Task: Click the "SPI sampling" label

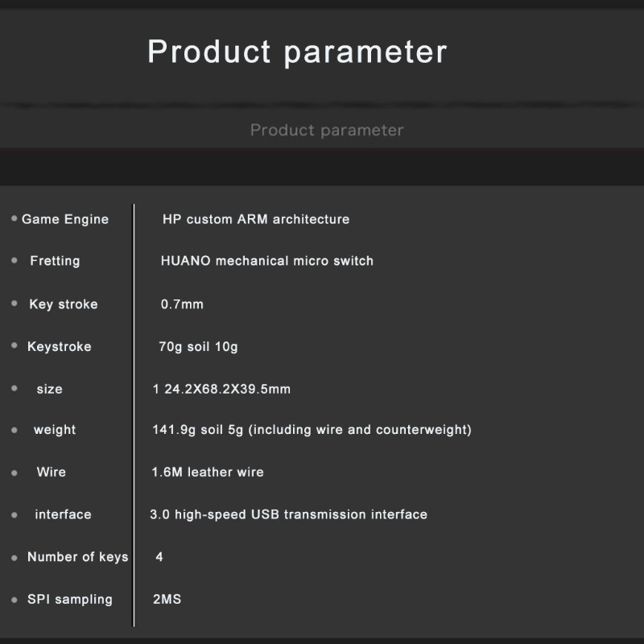Action: 70,600
